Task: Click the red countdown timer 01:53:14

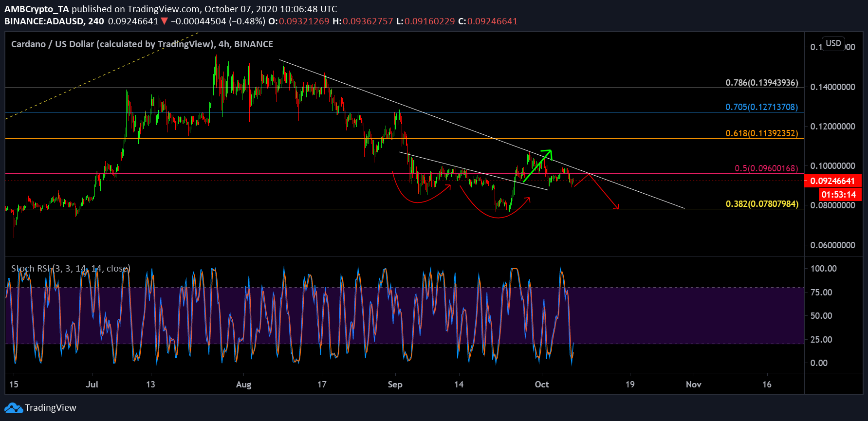Action: pos(838,195)
